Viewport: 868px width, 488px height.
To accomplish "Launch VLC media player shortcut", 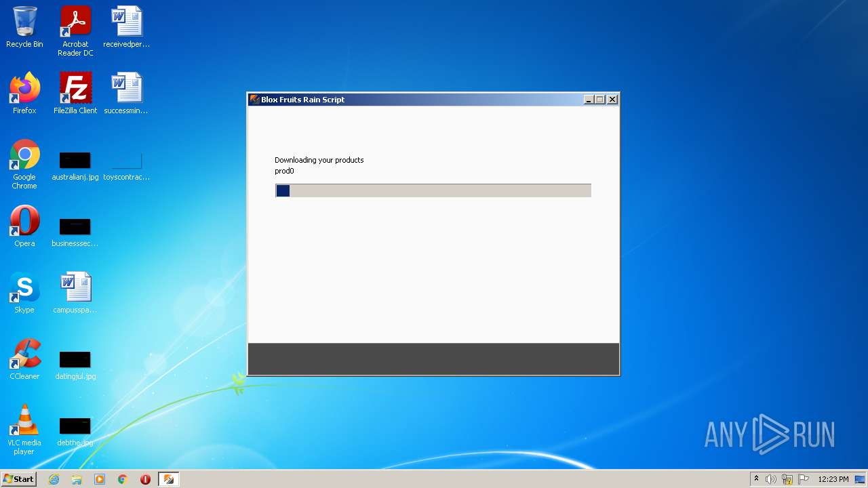I will point(24,430).
